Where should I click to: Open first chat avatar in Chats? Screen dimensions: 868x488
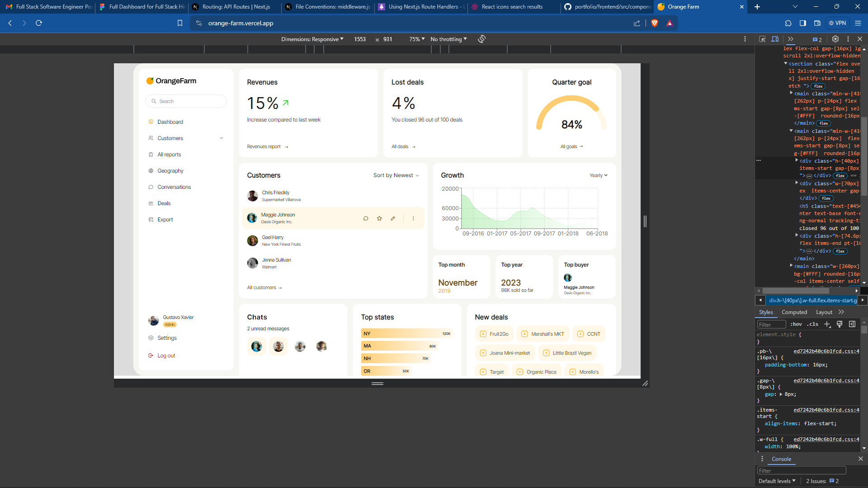(257, 346)
